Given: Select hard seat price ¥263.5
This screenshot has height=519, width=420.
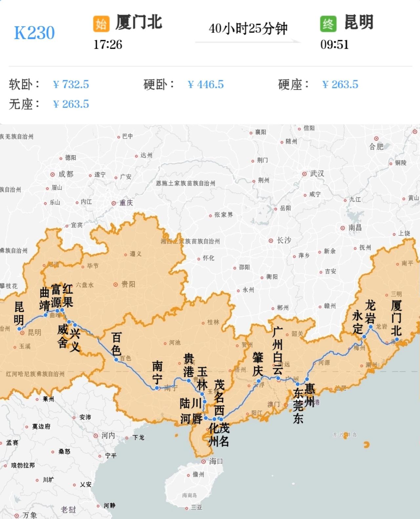Looking at the screenshot, I should point(340,84).
